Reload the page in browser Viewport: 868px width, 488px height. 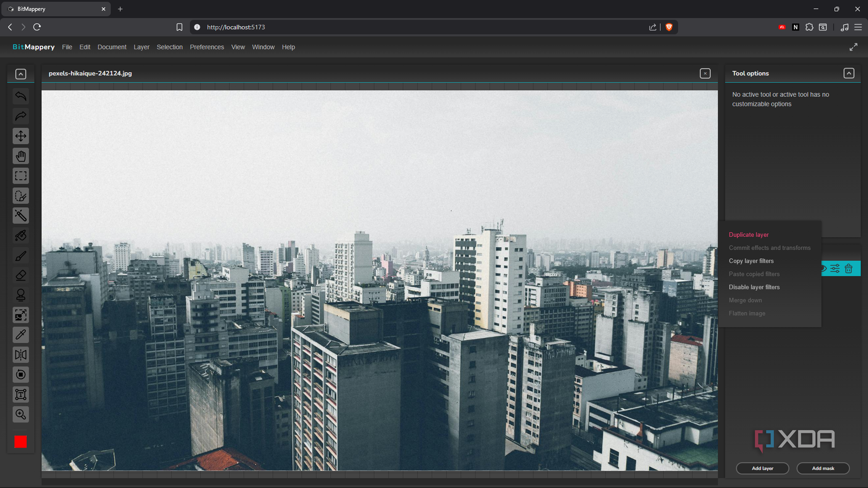click(x=37, y=27)
